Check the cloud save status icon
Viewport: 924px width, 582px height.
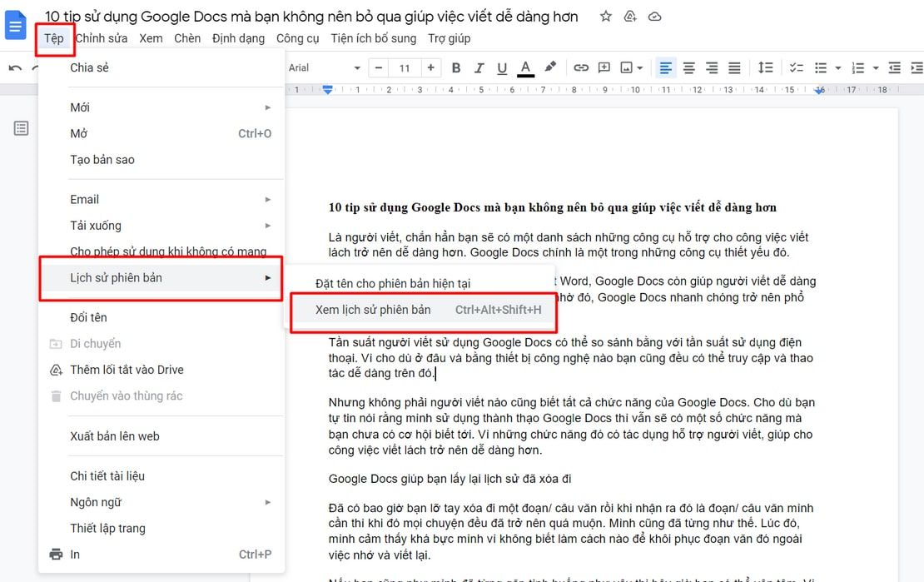(654, 17)
